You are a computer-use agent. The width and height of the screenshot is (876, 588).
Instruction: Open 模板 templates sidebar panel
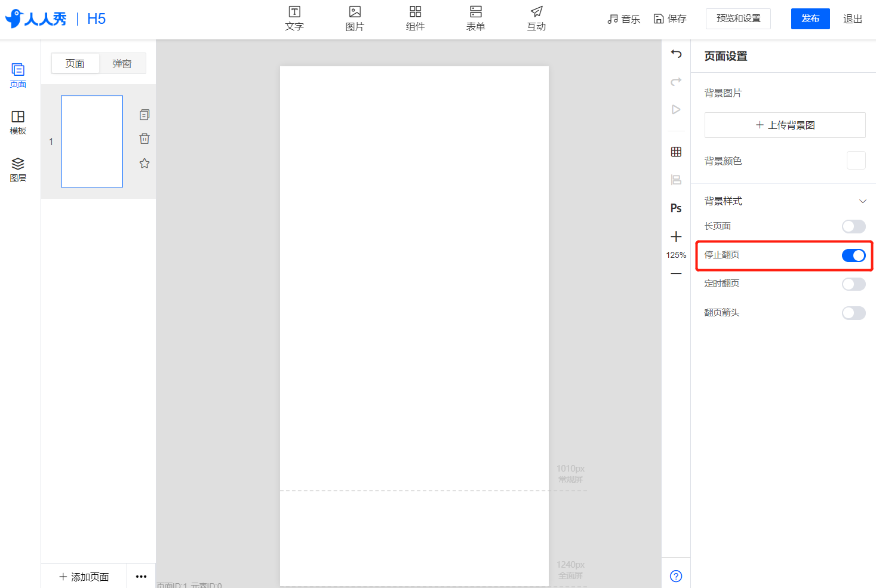point(18,122)
